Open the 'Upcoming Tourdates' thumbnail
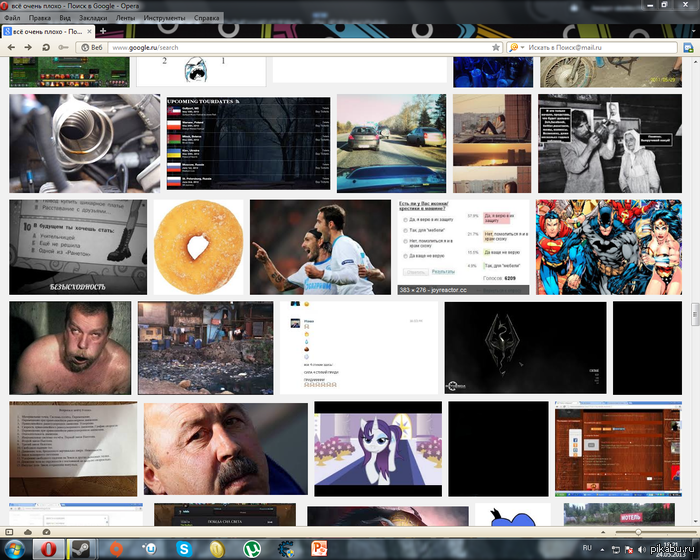This screenshot has width=700, height=560. point(249,143)
